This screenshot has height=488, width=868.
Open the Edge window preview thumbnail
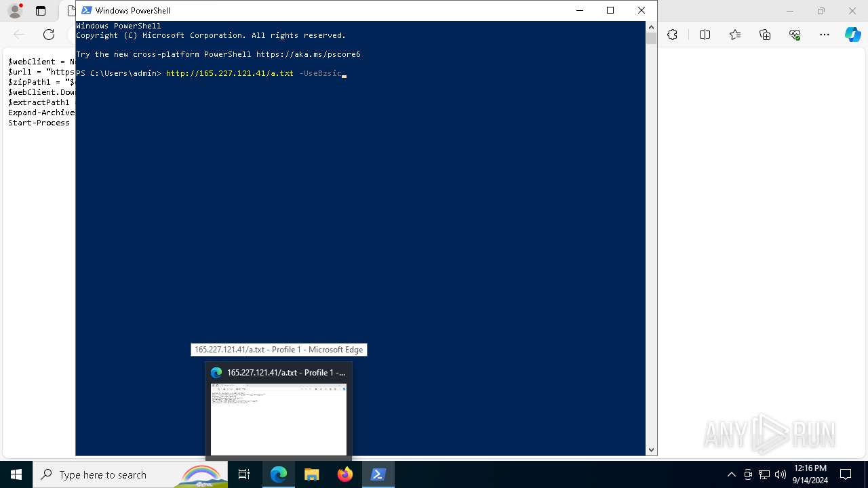tap(279, 420)
